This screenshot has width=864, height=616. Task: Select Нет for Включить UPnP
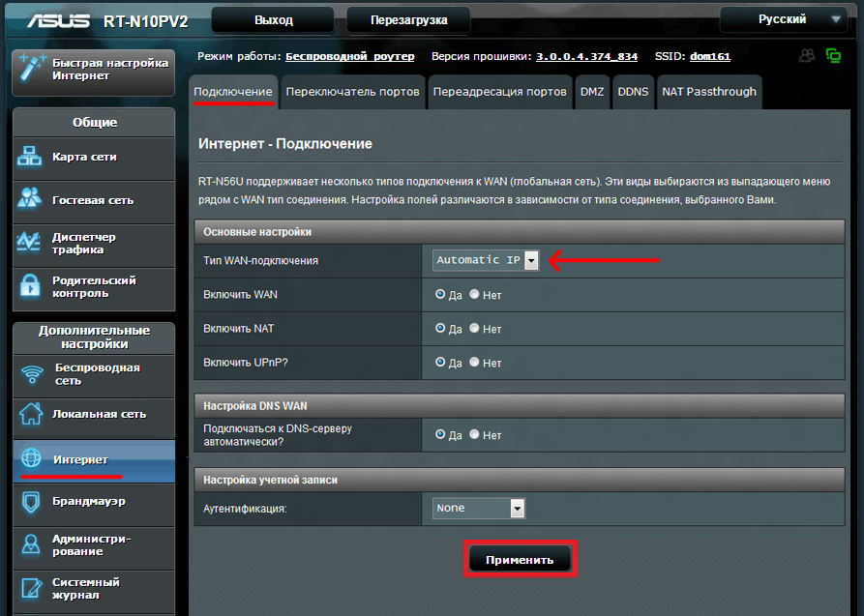[x=474, y=363]
